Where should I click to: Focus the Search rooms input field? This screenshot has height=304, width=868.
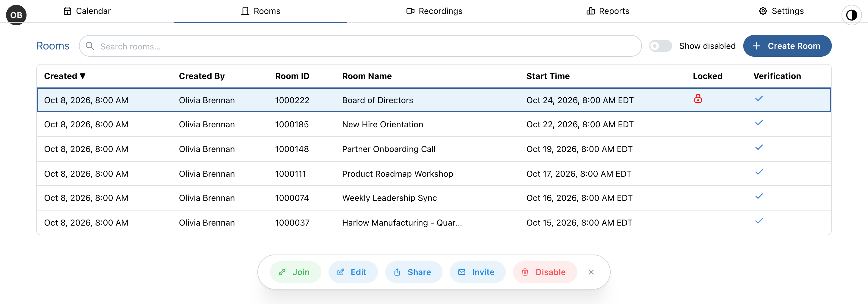(360, 46)
